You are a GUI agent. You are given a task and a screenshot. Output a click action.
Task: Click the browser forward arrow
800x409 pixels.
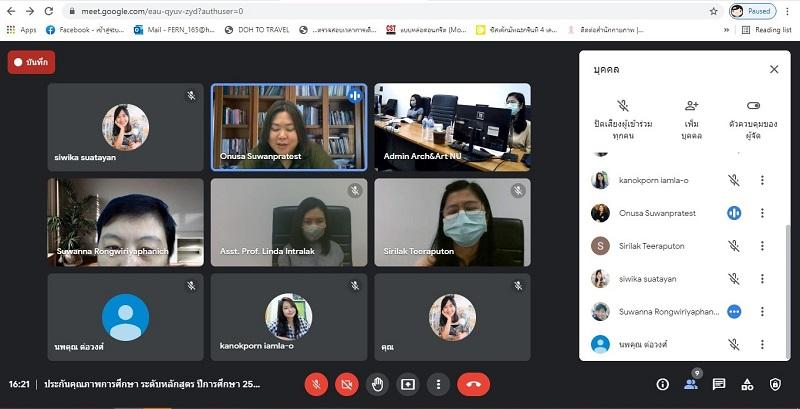30,11
